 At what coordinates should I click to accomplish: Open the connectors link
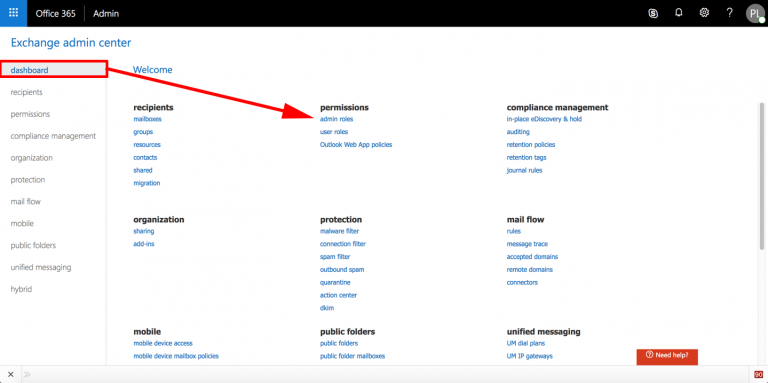coord(522,283)
